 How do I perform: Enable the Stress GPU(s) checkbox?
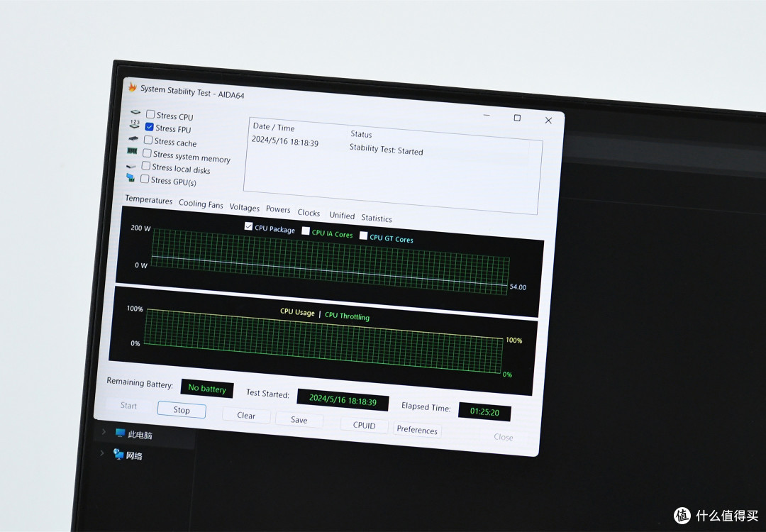pos(145,179)
